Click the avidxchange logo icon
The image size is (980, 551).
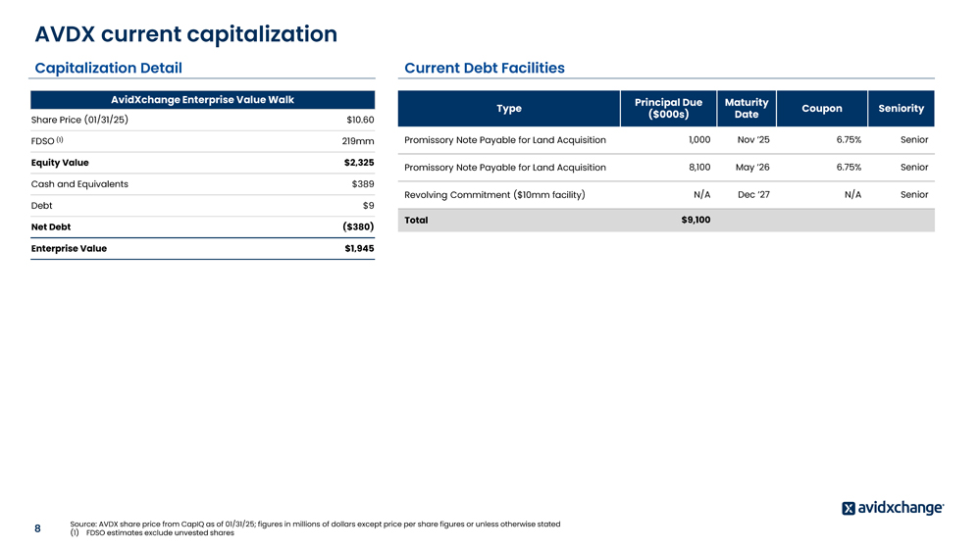(x=849, y=508)
